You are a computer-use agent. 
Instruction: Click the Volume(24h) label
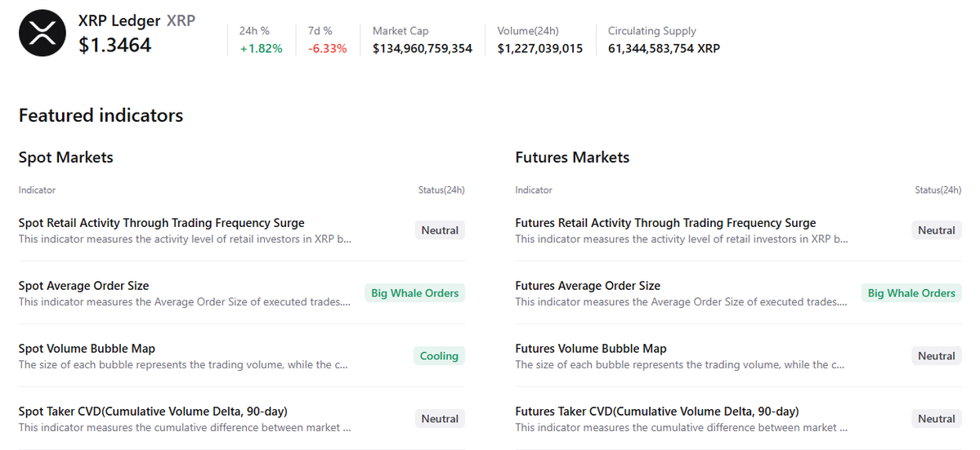(528, 30)
